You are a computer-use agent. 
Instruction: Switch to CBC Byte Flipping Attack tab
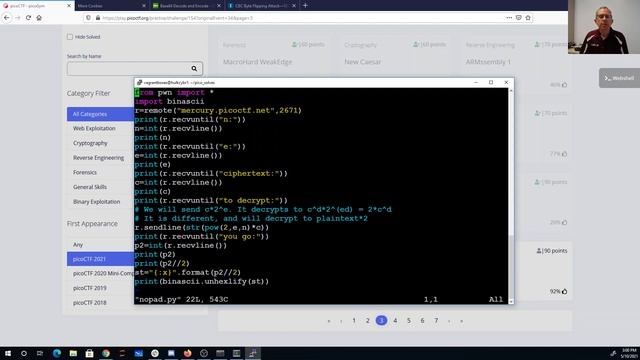click(x=262, y=6)
